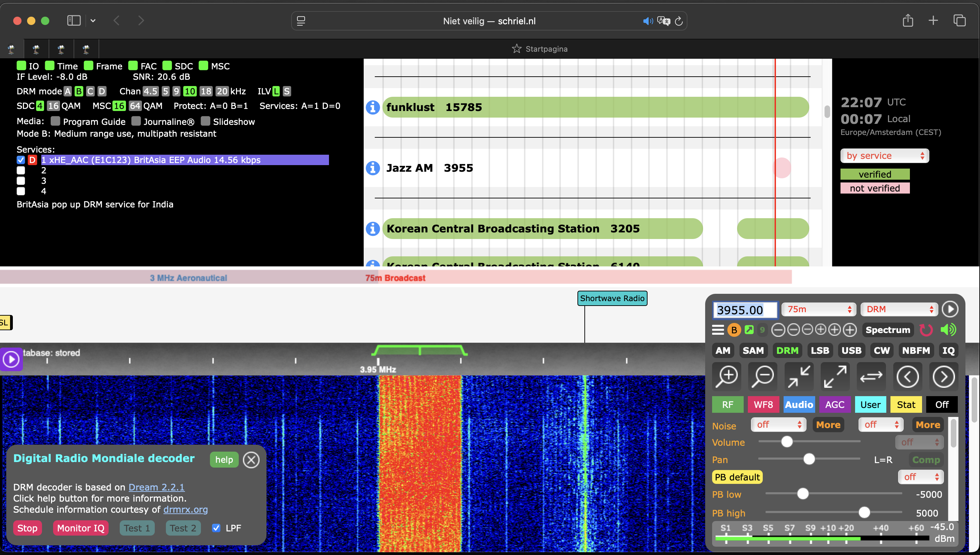
Task: Click the info icon beside funklust 15785
Action: 373,107
